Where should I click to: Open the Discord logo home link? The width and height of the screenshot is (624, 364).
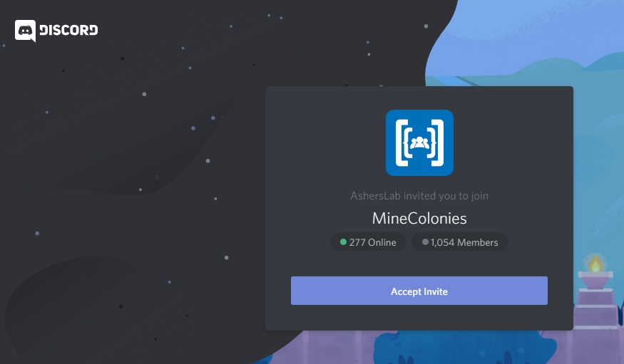(x=56, y=31)
